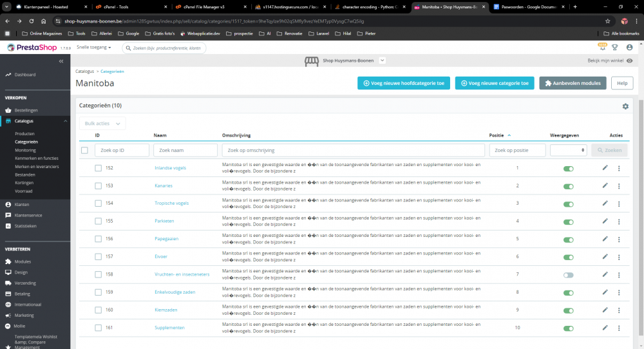Open the Weergegeven filter select box

[x=569, y=150]
